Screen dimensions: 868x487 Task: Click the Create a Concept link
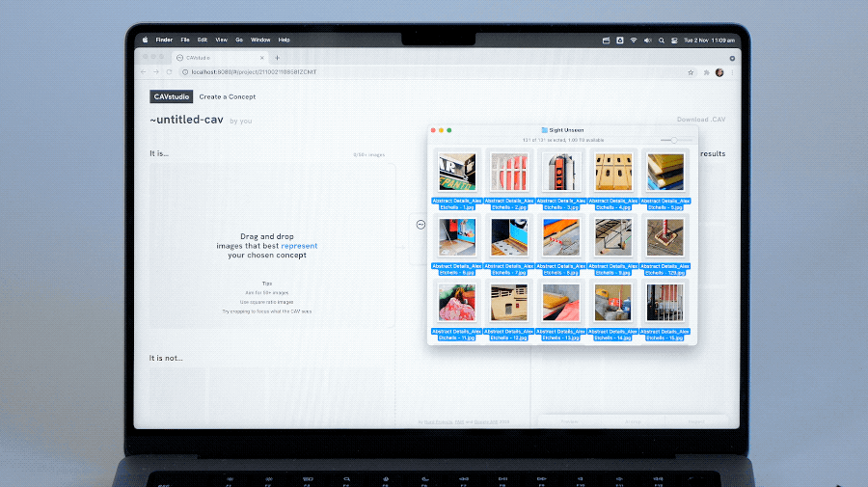[228, 96]
